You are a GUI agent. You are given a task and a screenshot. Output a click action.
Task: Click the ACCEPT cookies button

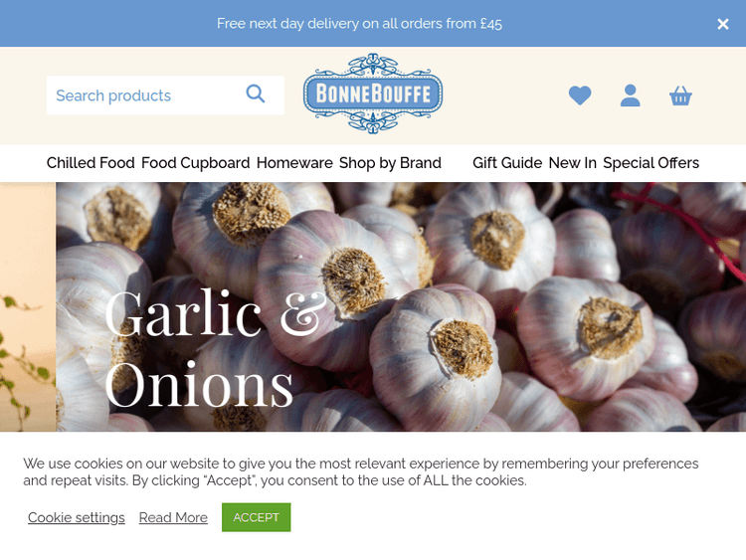coord(256,517)
